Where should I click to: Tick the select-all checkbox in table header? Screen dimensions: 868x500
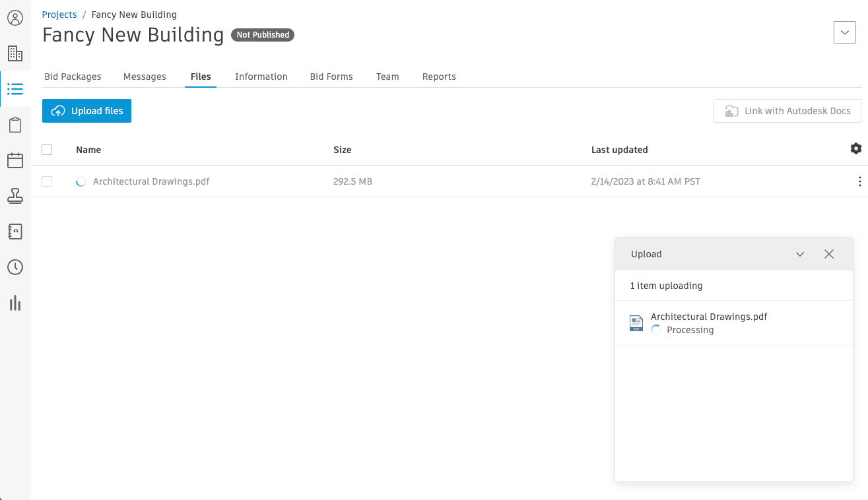click(x=47, y=150)
